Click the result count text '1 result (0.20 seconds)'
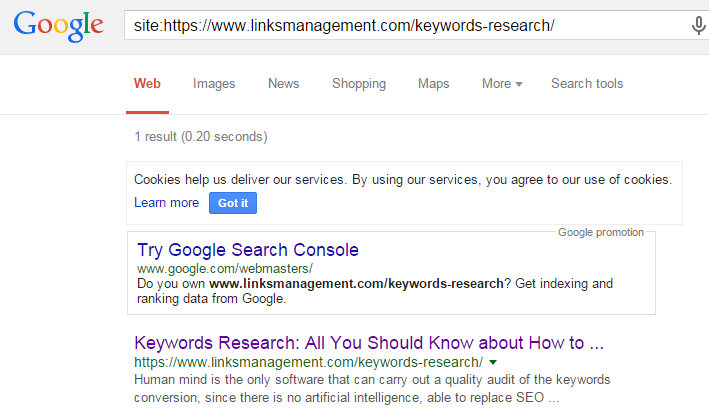709x417 pixels. tap(201, 137)
